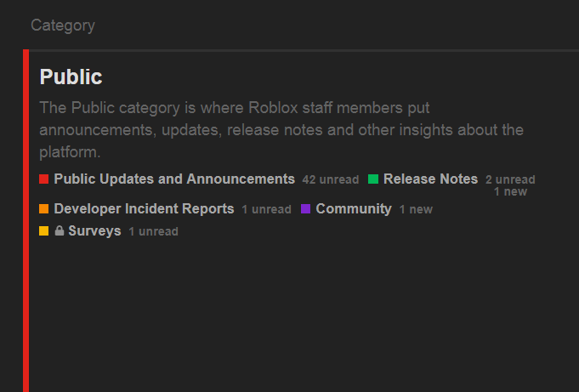The image size is (579, 392).
Task: Go to the Release Notes subcategory
Action: click(430, 179)
